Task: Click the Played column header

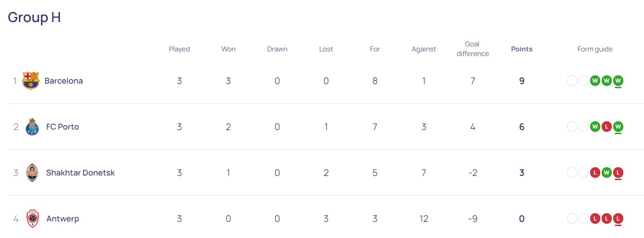Action: [x=180, y=49]
